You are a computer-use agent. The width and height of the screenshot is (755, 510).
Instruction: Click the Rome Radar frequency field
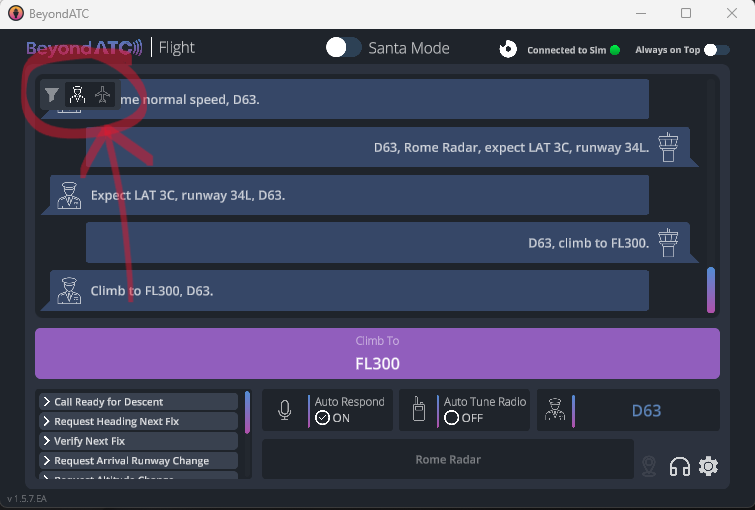448,459
